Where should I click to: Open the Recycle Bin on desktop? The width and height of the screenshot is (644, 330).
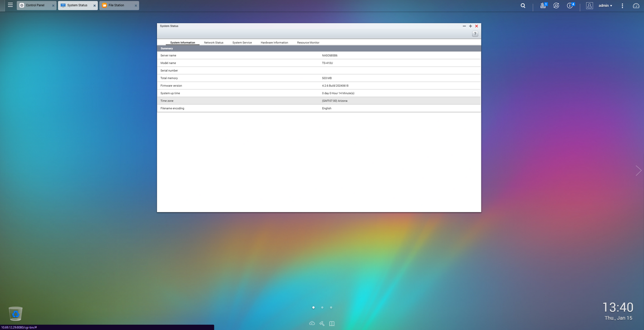[x=16, y=313]
